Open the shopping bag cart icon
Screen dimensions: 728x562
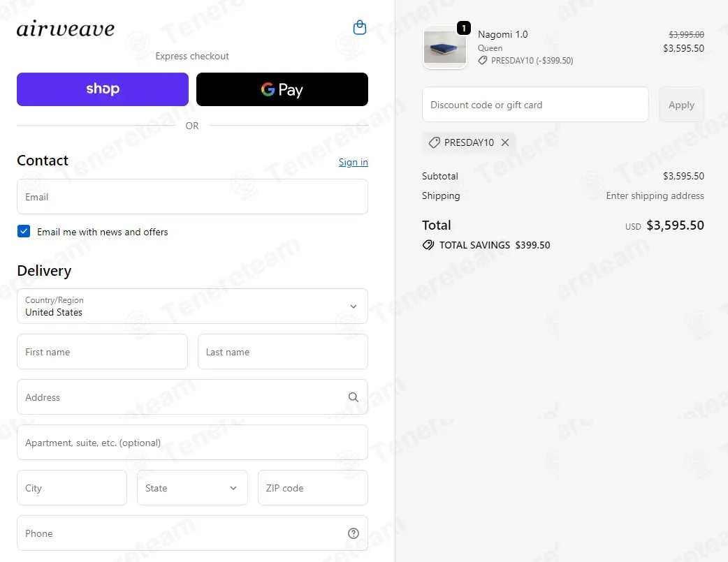coord(359,28)
